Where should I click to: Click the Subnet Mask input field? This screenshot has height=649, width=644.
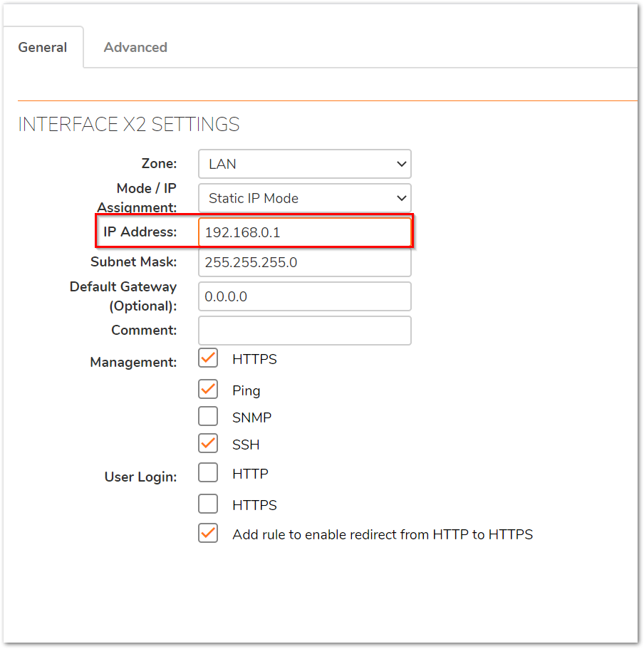[x=305, y=262]
